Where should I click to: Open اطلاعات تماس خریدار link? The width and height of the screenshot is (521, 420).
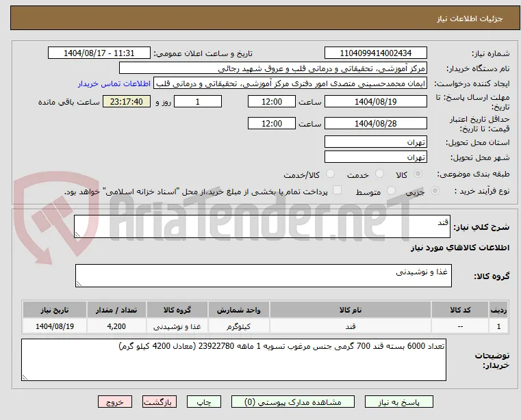tap(114, 83)
